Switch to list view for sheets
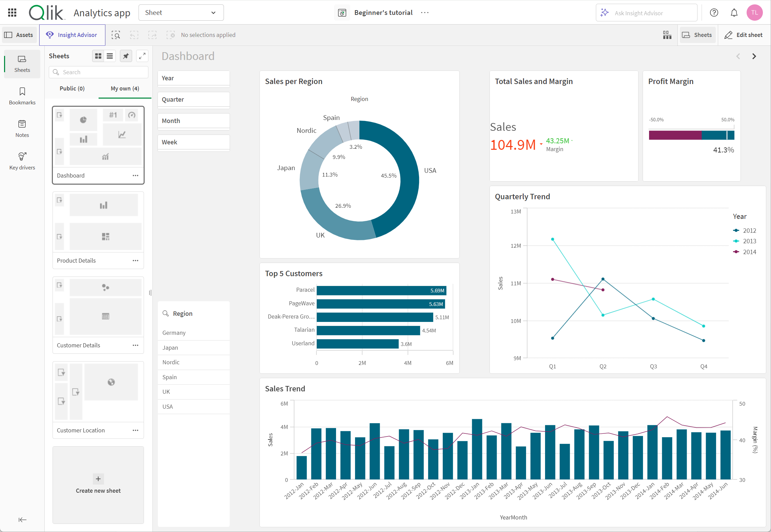 pos(110,56)
